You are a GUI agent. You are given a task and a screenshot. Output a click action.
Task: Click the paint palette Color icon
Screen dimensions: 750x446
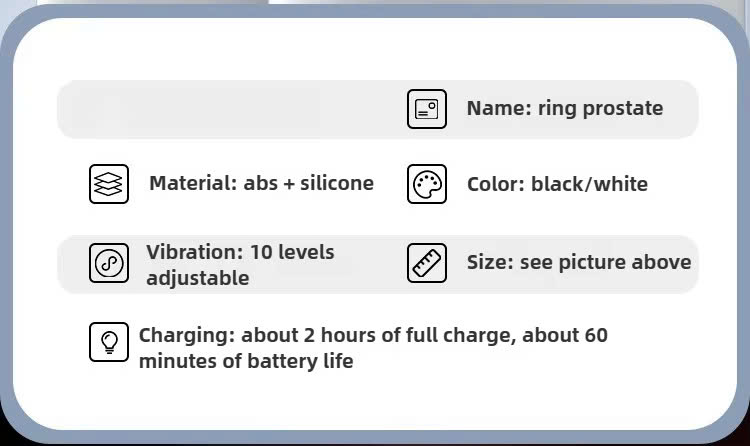(x=427, y=184)
